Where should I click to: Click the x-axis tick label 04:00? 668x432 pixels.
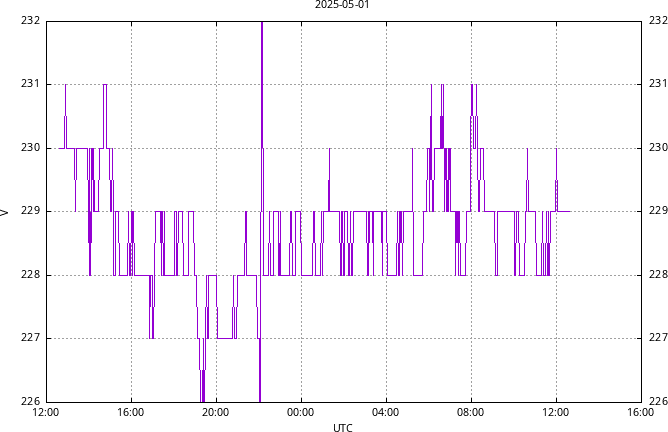click(x=386, y=412)
